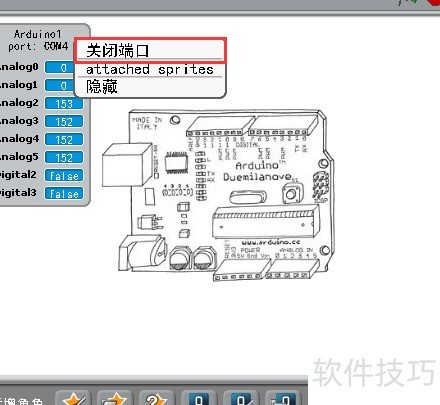Click the Analog4 readout showing 152
This screenshot has width=440, height=405.
(x=64, y=140)
